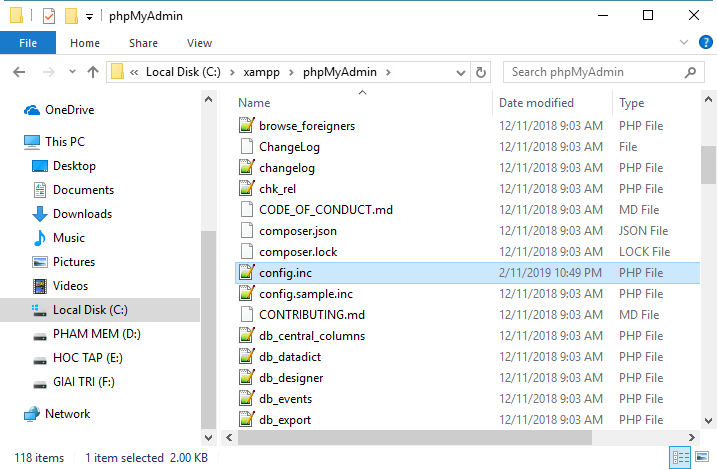The image size is (717, 469).
Task: Switch to the Share ribbon tab
Action: 143,43
